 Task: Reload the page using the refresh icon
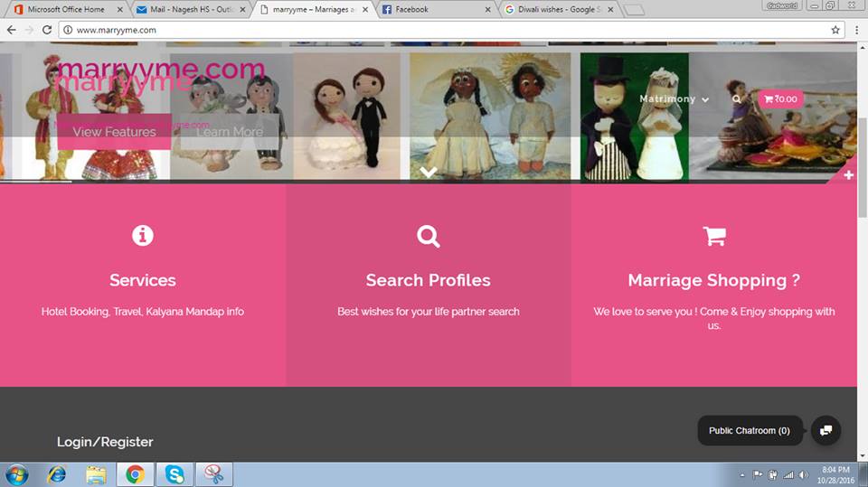click(47, 30)
